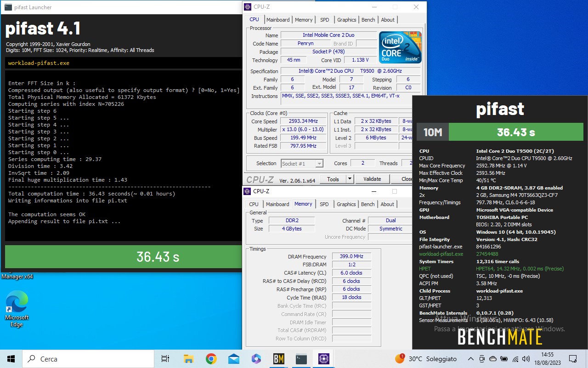Close the upper CPU-Z window
Screen dimensions: 588x368
[x=416, y=7]
